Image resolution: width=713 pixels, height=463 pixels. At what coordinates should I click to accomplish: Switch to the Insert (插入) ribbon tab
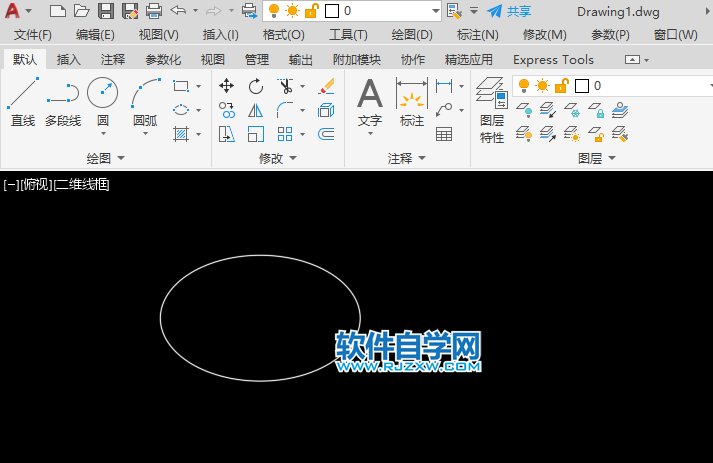click(69, 60)
